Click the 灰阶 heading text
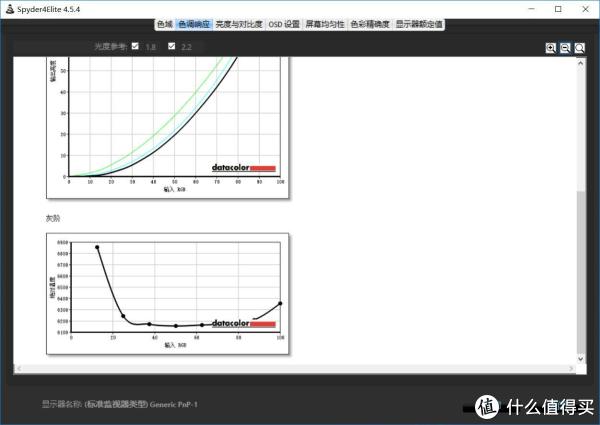The width and height of the screenshot is (600, 425). click(53, 218)
